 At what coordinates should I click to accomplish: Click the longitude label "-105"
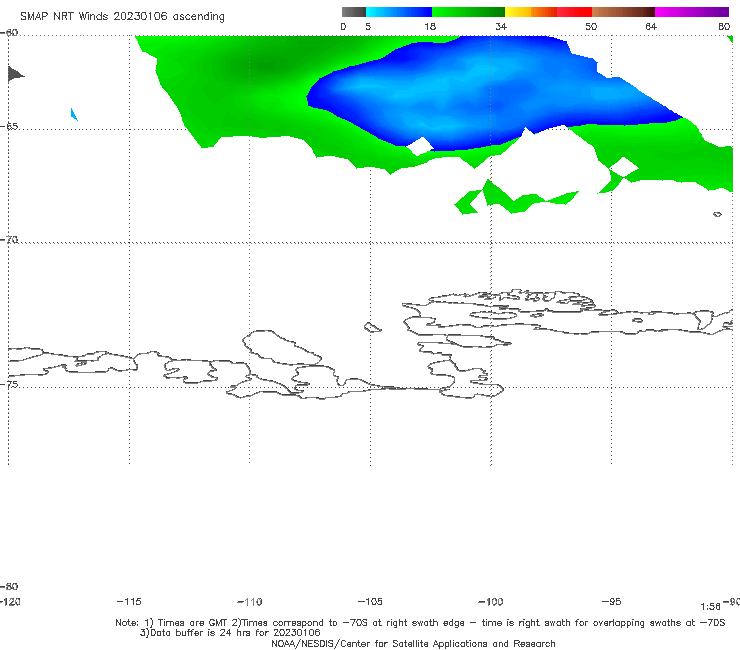pyautogui.click(x=370, y=601)
